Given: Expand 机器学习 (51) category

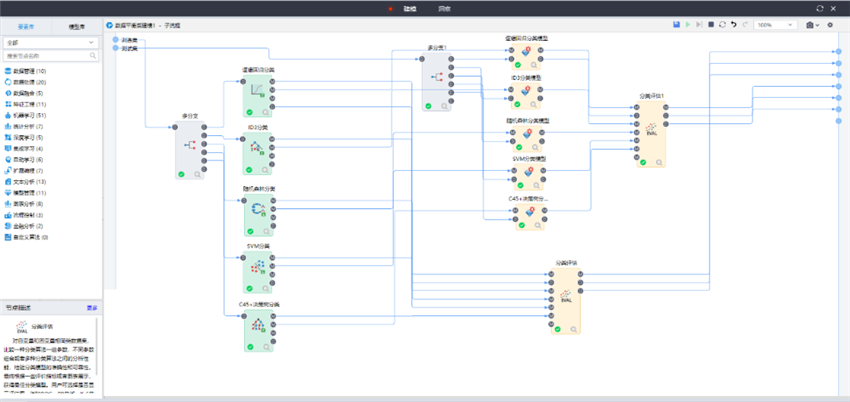Looking at the screenshot, I should 30,115.
